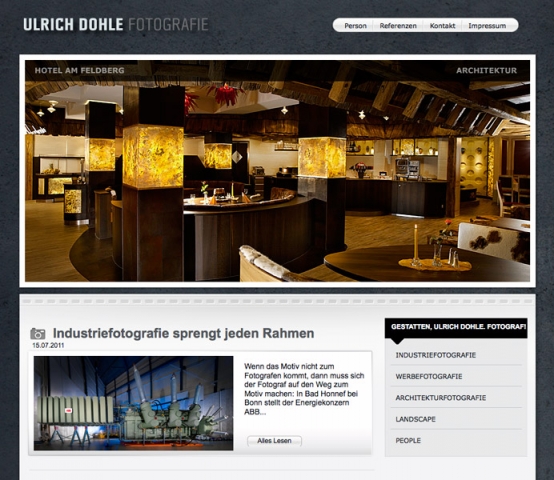Click the Alles Lesen button
This screenshot has width=554, height=480.
[274, 441]
